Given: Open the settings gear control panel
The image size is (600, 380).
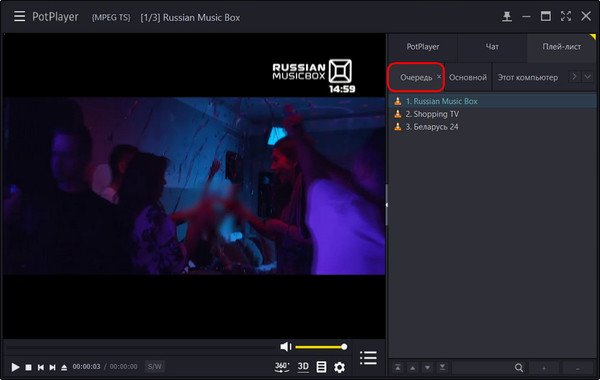Looking at the screenshot, I should pos(339,367).
